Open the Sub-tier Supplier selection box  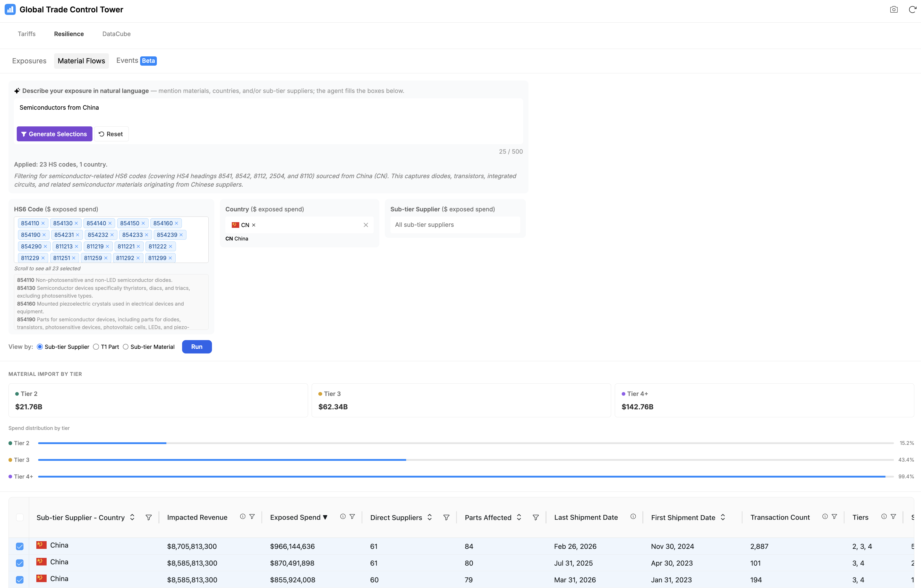tap(455, 225)
